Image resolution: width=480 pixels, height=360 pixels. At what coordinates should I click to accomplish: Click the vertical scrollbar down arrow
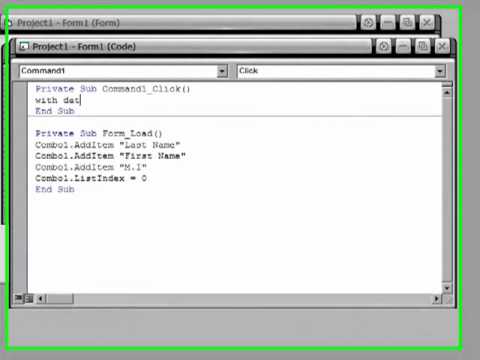[x=447, y=287]
